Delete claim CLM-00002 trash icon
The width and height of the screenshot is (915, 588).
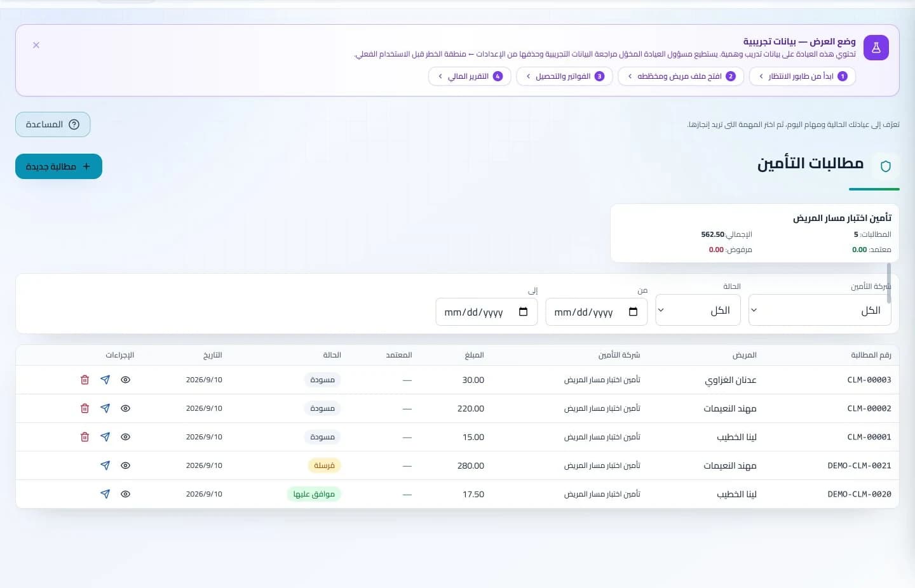tap(85, 408)
